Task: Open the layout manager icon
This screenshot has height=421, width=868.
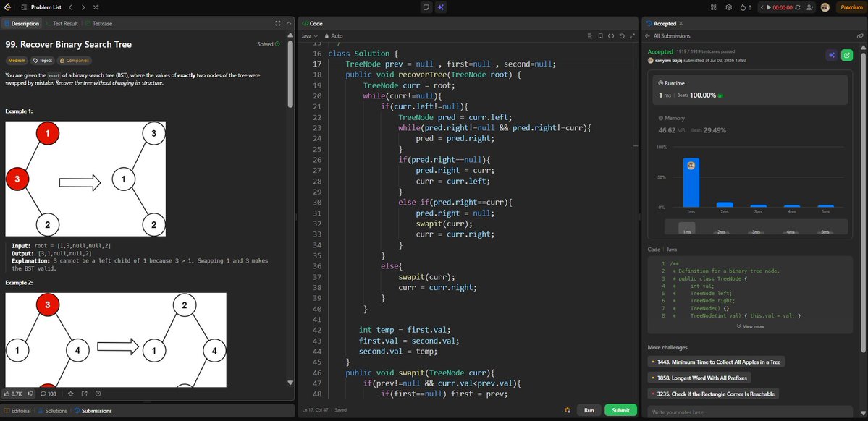Action: (x=714, y=7)
